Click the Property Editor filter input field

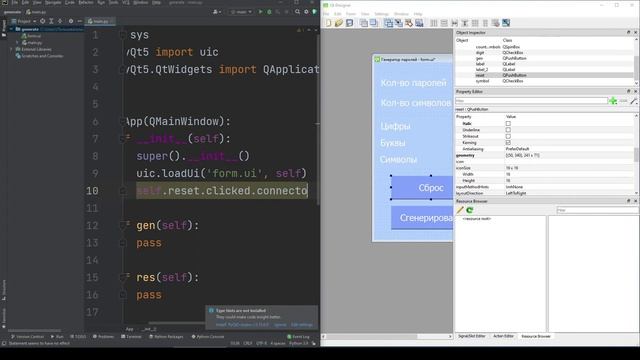(531, 101)
